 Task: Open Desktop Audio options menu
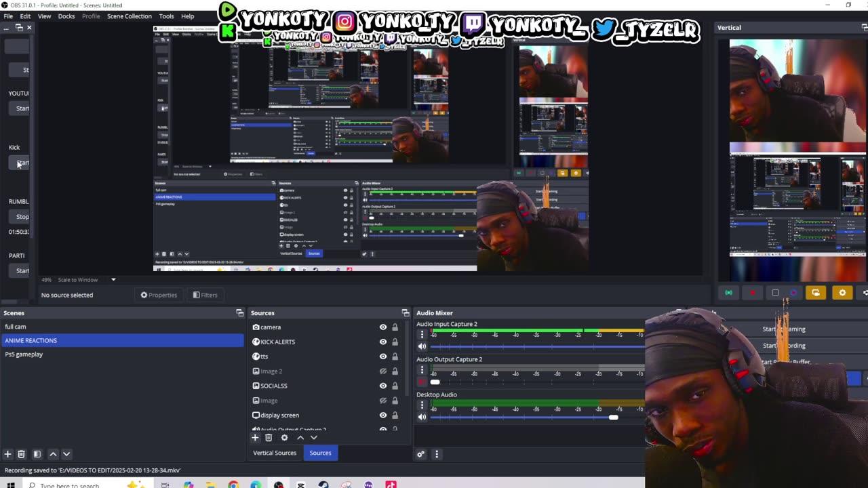[x=422, y=405]
